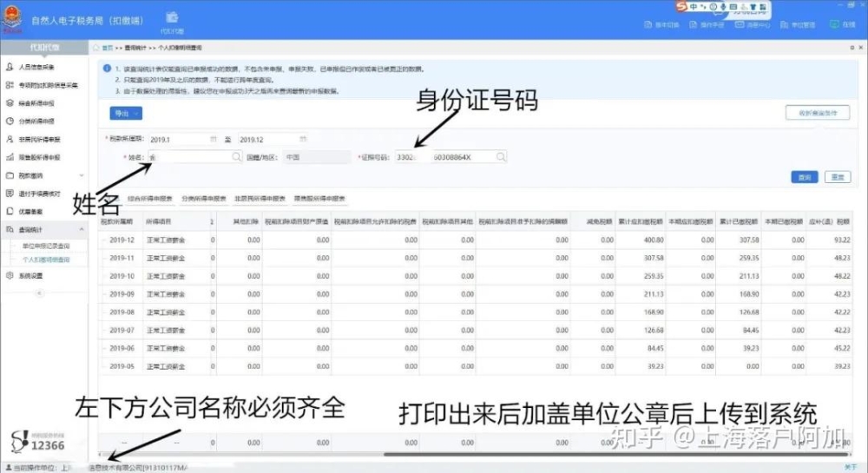Viewport: 868px width, 473px height.
Task: Click the Sogou soft keyboard icon
Action: 733,7
